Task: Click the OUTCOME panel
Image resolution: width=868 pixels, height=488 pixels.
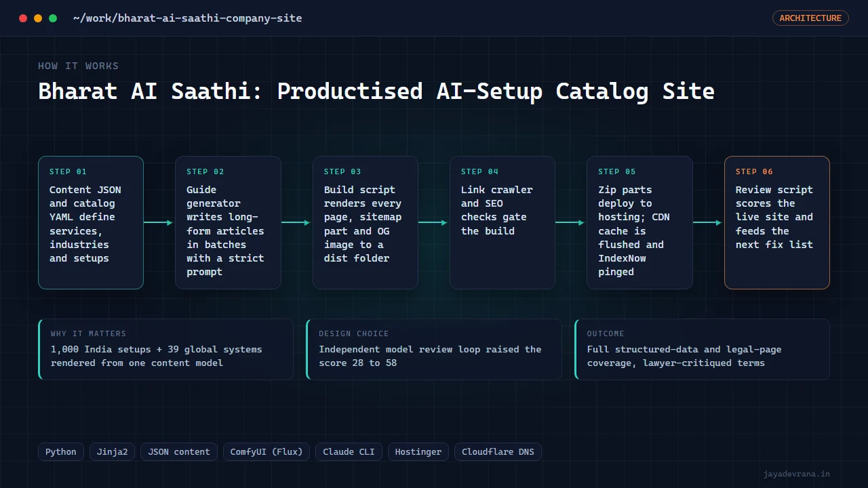Action: click(x=702, y=349)
